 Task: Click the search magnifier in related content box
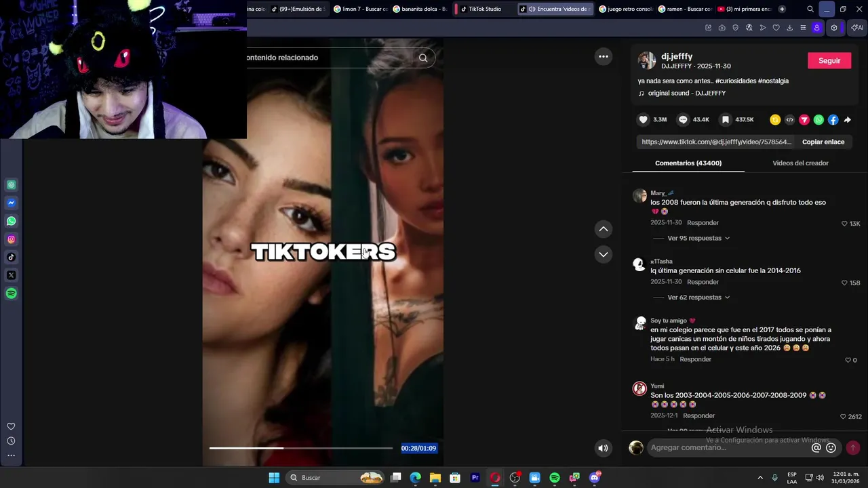tap(423, 58)
